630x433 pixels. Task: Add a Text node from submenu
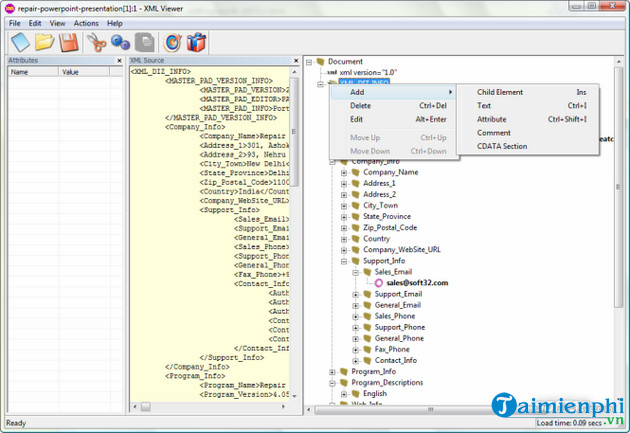tap(527, 106)
